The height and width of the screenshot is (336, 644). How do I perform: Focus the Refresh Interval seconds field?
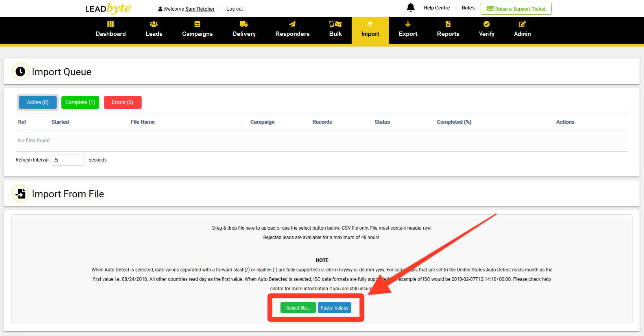(x=68, y=160)
